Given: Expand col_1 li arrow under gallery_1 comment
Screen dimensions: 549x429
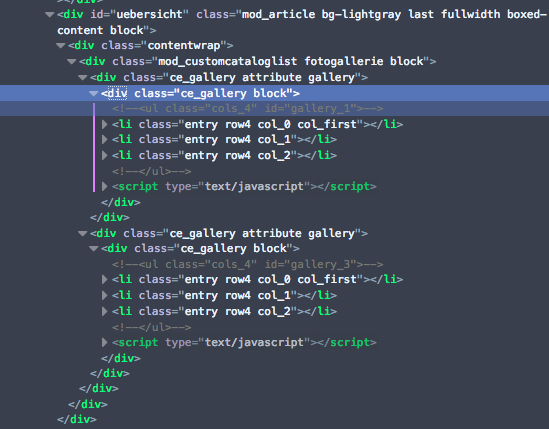Looking at the screenshot, I should pyautogui.click(x=104, y=140).
